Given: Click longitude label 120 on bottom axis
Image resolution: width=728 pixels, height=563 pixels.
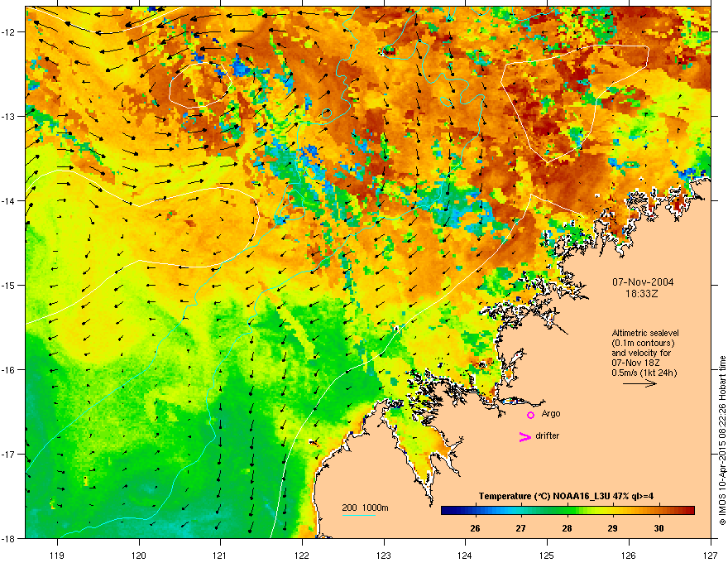Looking at the screenshot, I should [139, 555].
